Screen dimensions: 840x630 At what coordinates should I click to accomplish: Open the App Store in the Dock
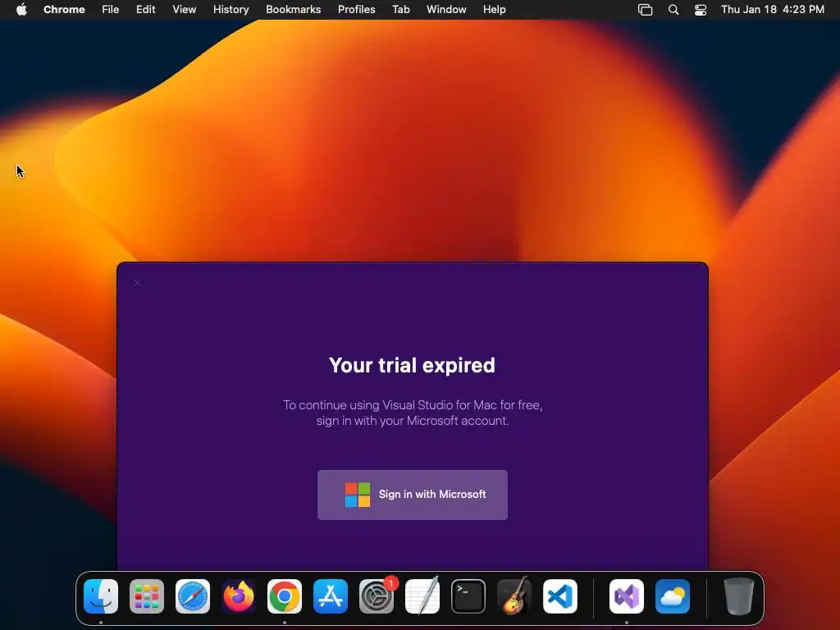pyautogui.click(x=331, y=596)
